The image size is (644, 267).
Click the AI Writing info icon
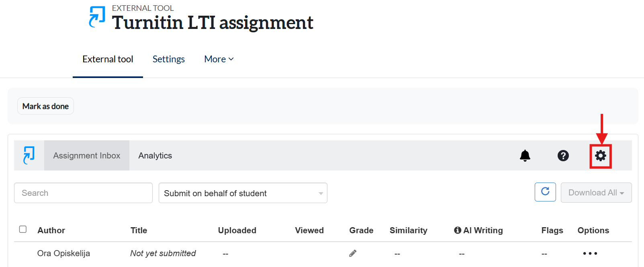point(458,230)
